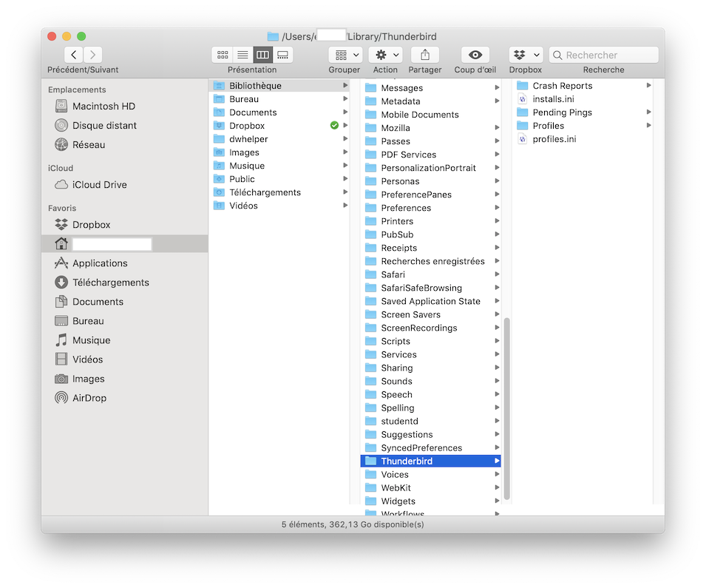Select the profiles.ini file
Viewport: 706px width, 588px height.
(x=583, y=139)
